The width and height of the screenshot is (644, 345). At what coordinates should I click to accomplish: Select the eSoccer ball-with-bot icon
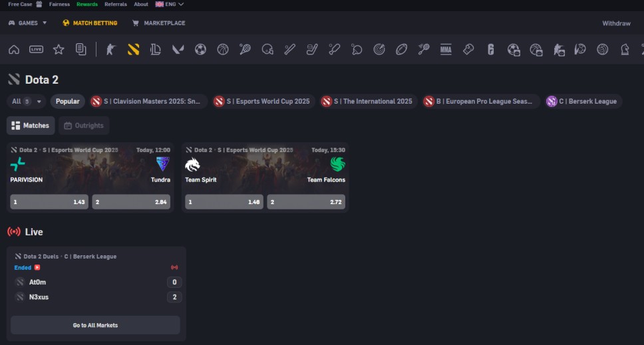click(514, 50)
